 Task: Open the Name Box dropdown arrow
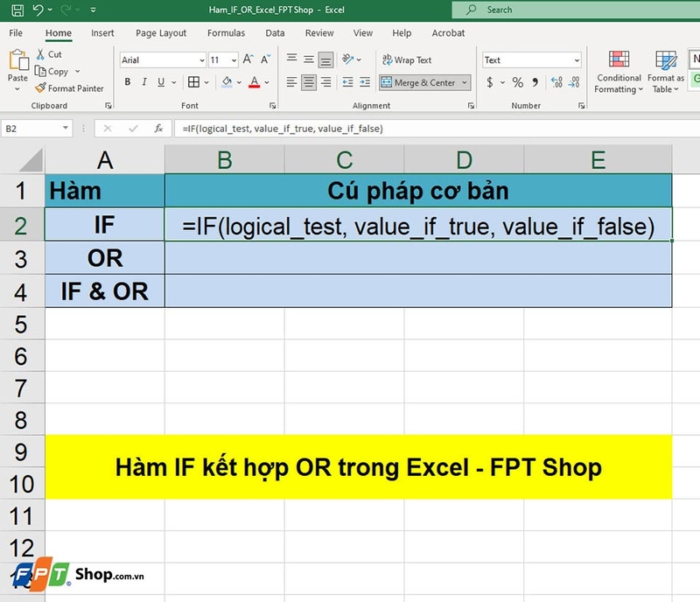click(x=66, y=128)
